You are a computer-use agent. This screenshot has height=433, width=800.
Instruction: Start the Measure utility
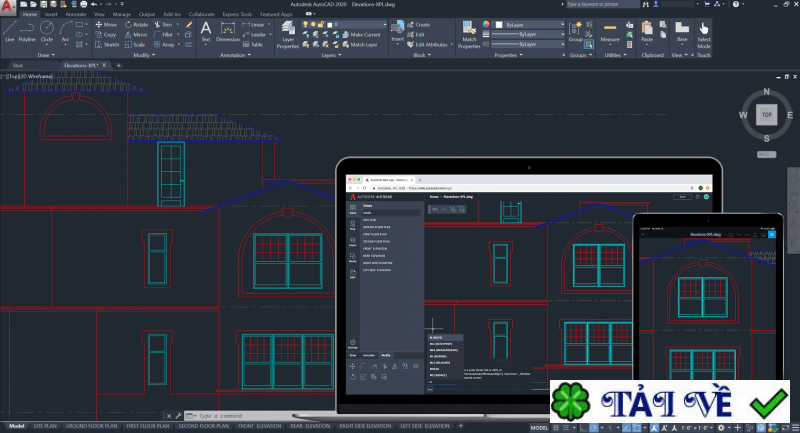pos(610,31)
